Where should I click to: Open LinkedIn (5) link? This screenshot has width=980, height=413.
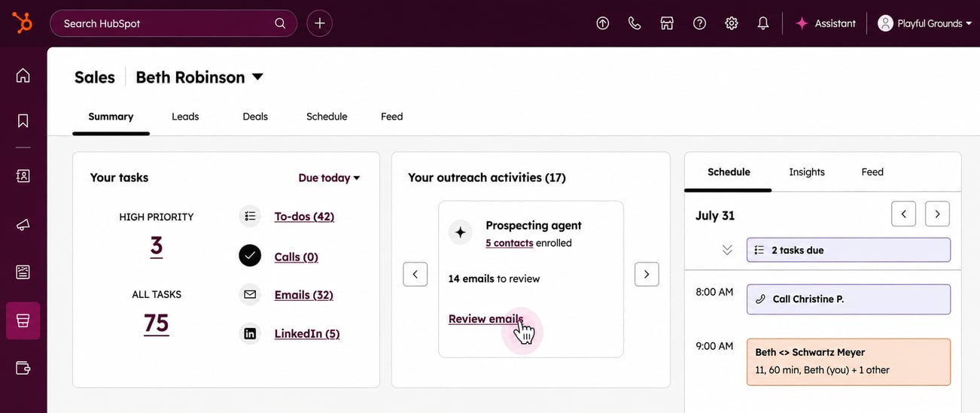pyautogui.click(x=307, y=334)
